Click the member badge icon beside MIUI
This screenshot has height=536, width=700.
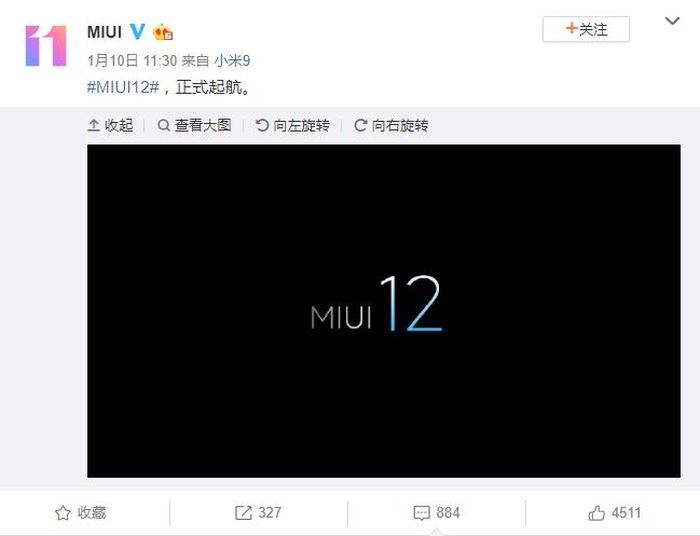[x=163, y=32]
